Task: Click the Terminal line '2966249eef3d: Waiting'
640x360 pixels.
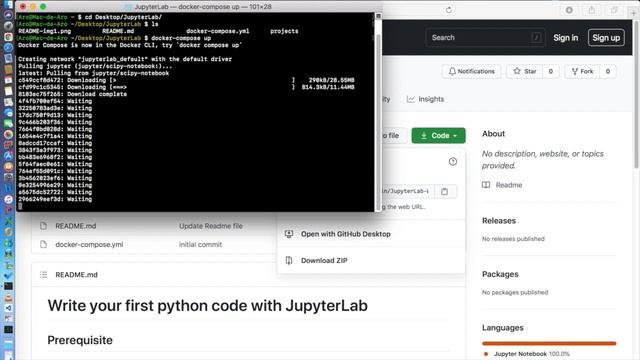Action: click(x=55, y=199)
